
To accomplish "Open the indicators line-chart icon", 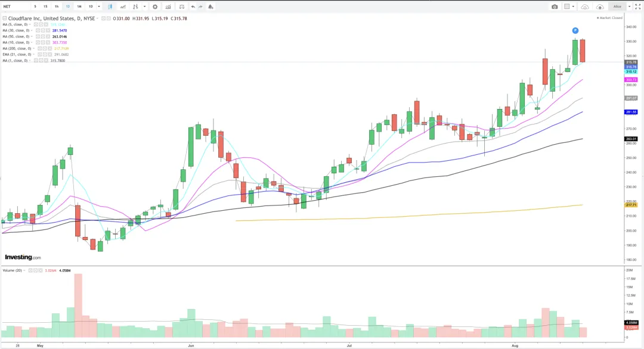I will pyautogui.click(x=123, y=7).
